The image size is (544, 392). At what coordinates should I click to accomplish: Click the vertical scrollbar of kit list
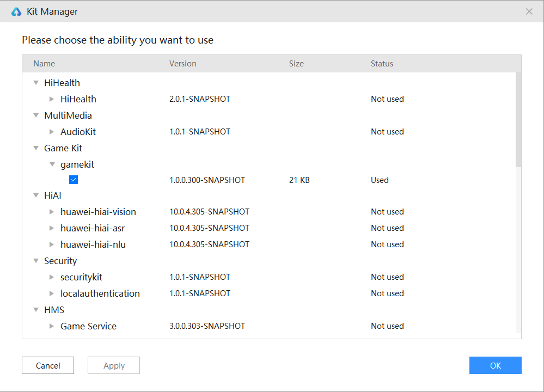[518, 120]
